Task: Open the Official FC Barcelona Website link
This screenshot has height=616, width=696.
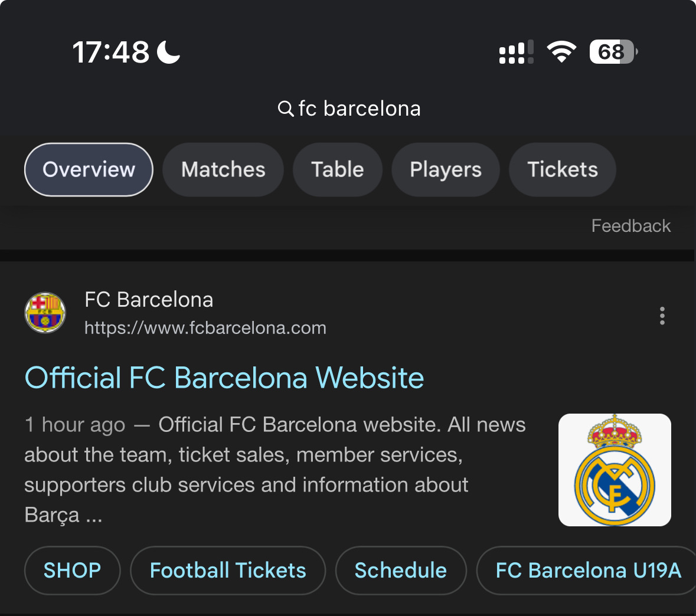Action: click(x=224, y=378)
